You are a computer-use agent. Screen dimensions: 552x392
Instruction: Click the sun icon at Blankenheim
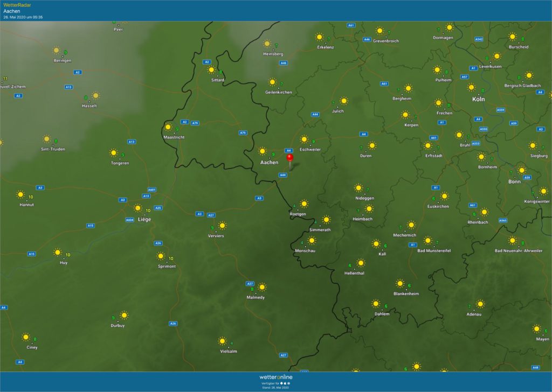pos(399,283)
